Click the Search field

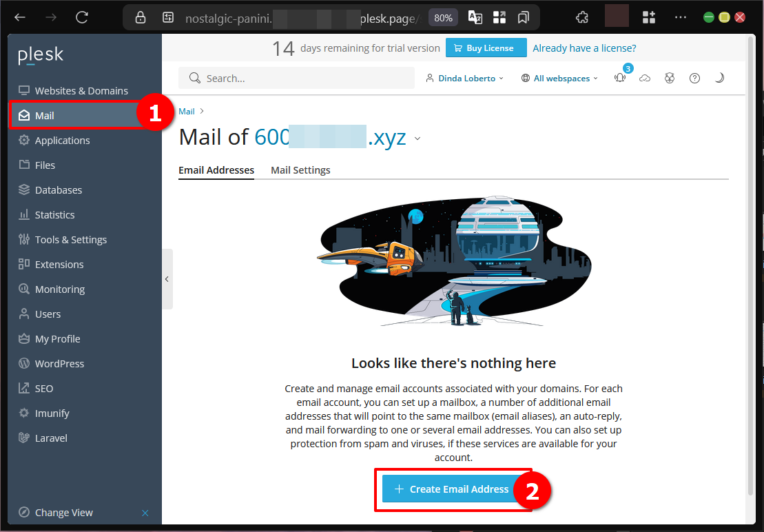click(x=296, y=78)
